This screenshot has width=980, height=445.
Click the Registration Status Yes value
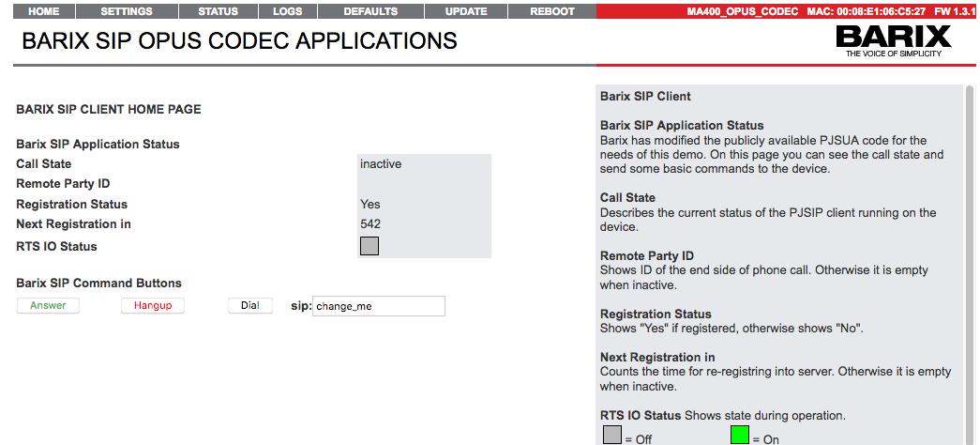pyautogui.click(x=370, y=205)
